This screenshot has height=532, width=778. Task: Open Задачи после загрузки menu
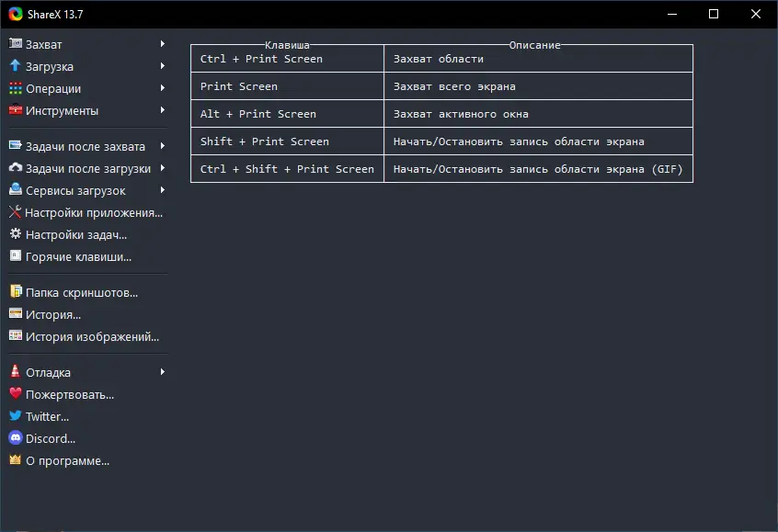[86, 168]
